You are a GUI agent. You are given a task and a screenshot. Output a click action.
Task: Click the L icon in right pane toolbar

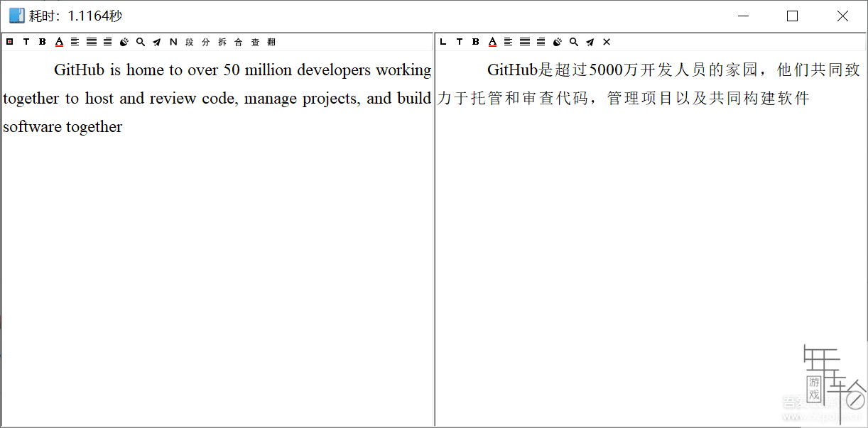pos(443,42)
